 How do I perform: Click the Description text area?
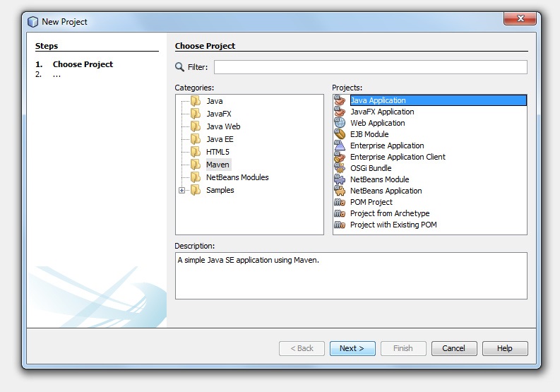point(351,276)
